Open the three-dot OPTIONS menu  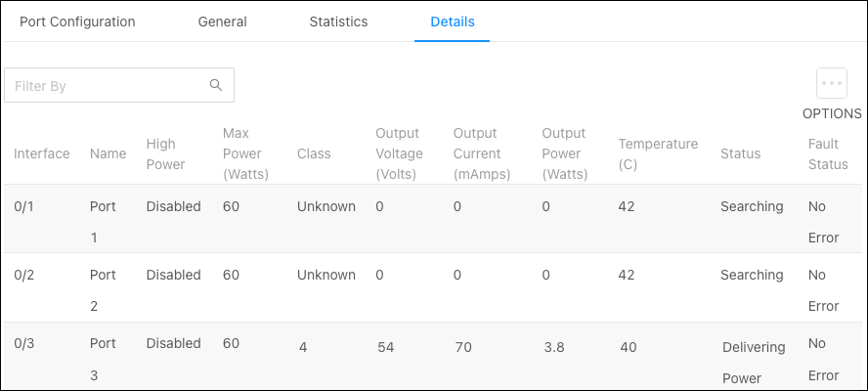click(832, 83)
